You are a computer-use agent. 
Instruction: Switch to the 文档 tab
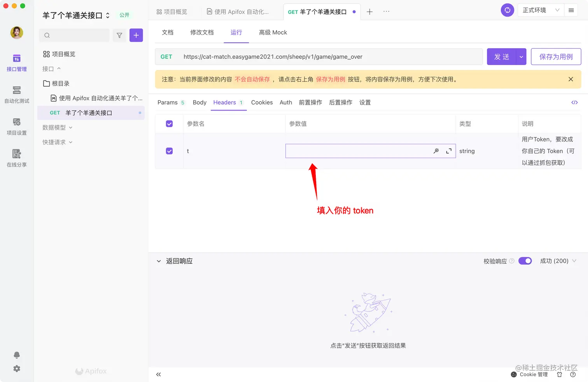coord(168,32)
